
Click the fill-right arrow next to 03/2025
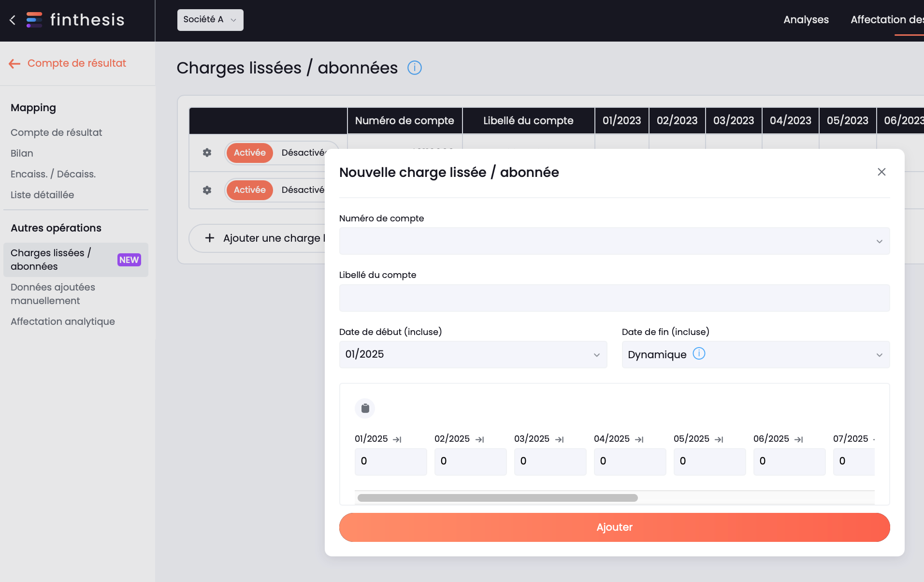(x=560, y=439)
